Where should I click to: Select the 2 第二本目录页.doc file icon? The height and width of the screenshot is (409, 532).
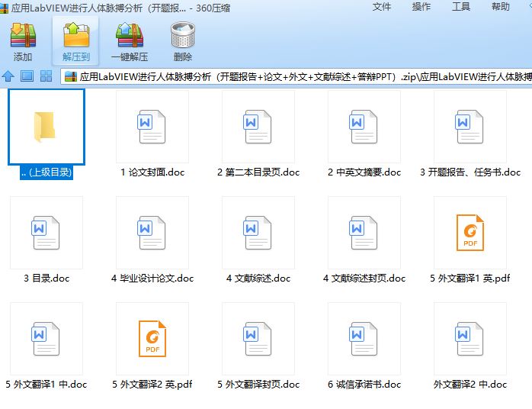point(258,127)
